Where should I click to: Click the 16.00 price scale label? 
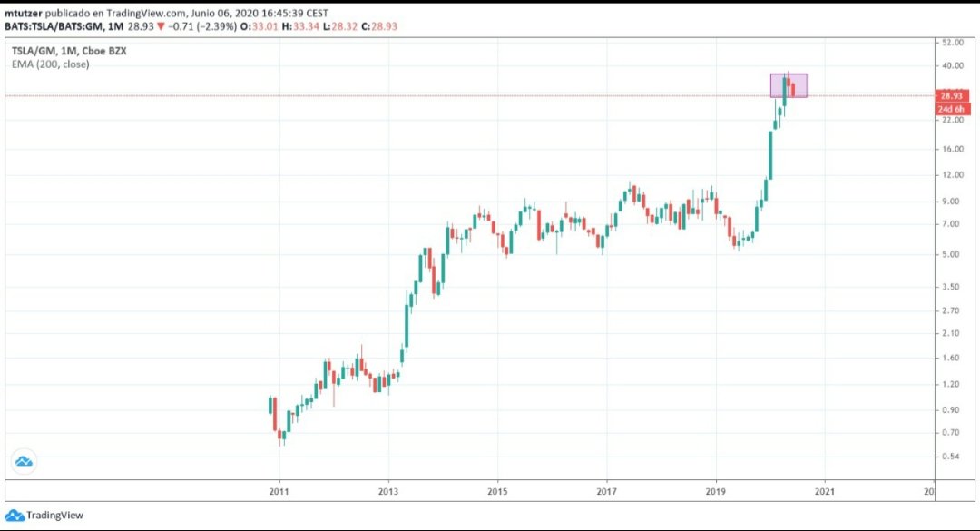point(953,149)
